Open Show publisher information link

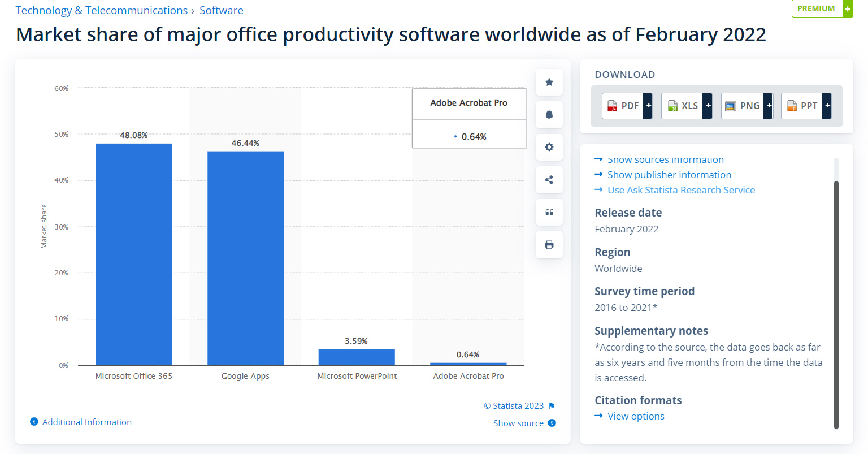669,175
